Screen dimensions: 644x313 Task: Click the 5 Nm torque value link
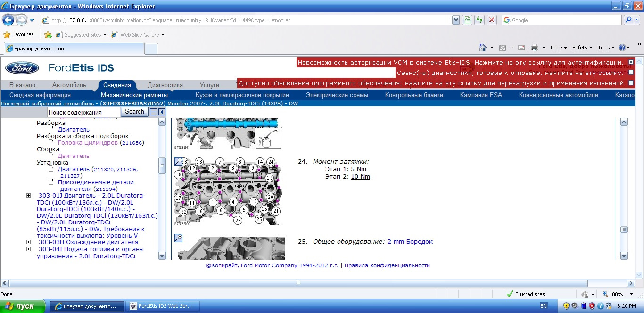pyautogui.click(x=358, y=169)
